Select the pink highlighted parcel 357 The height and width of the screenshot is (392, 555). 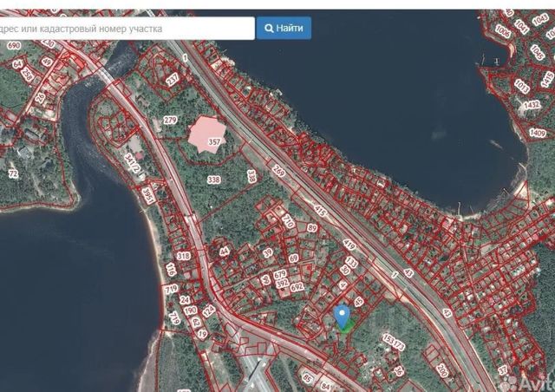207,135
